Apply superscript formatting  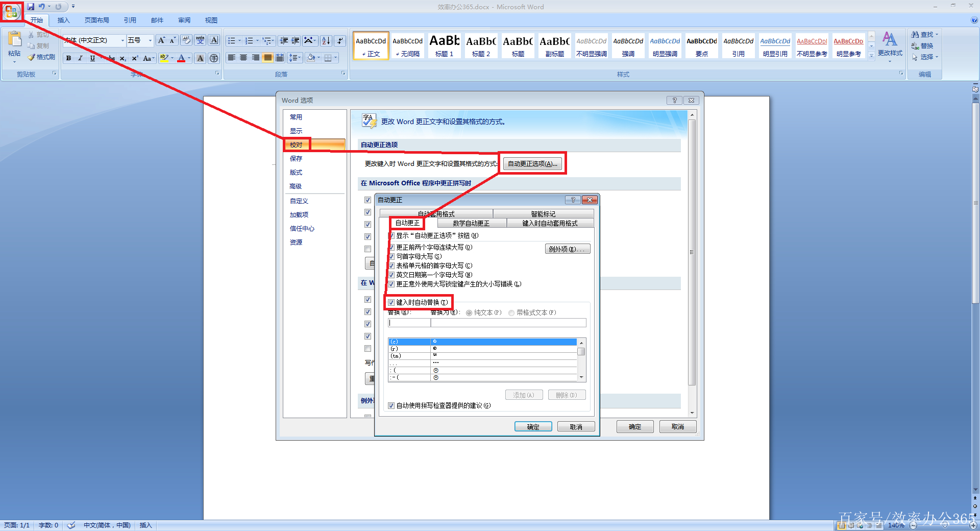tap(135, 58)
